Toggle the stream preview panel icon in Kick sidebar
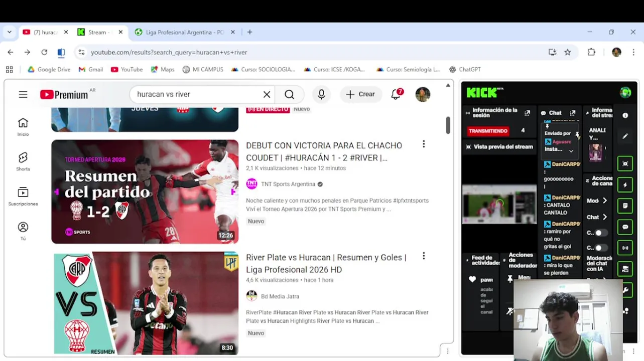This screenshot has height=361, width=644. pos(625,164)
